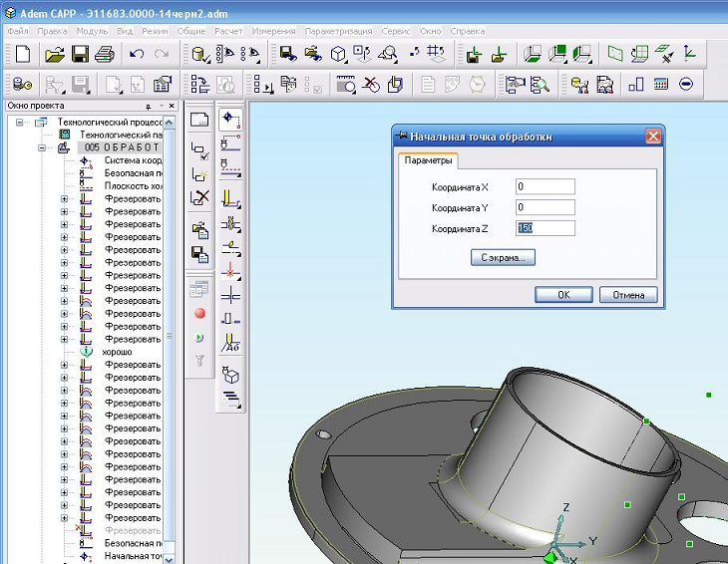The height and width of the screenshot is (564, 728).
Task: Click the filter funnel icon in vertical toolbar
Action: point(199,361)
